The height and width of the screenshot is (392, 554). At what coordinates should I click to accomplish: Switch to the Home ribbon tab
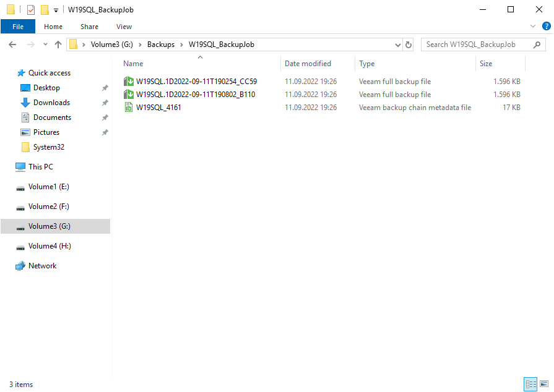click(53, 27)
